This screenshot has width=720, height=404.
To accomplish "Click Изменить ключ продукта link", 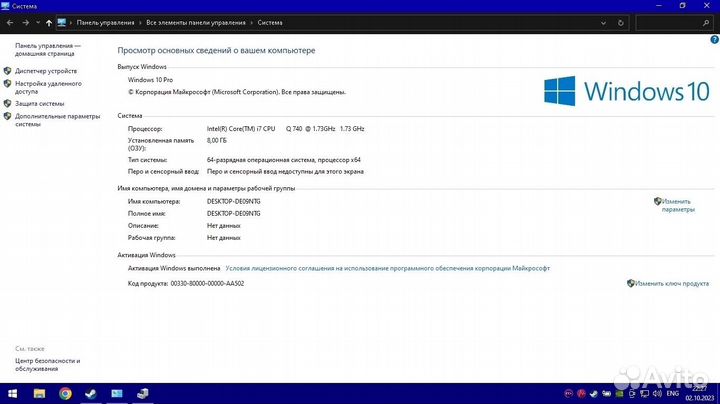I will (667, 283).
